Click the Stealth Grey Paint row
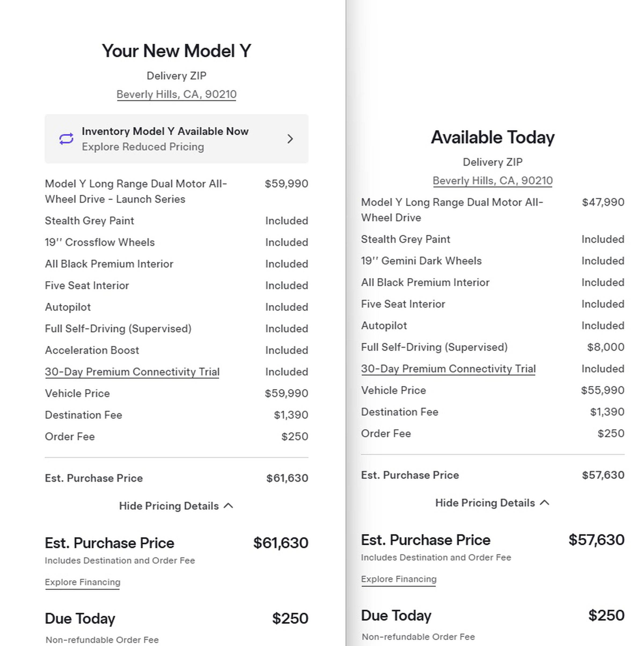 (x=89, y=221)
